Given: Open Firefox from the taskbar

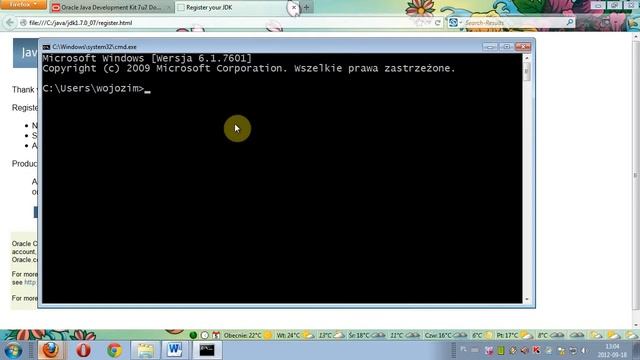Looking at the screenshot, I should point(51,350).
